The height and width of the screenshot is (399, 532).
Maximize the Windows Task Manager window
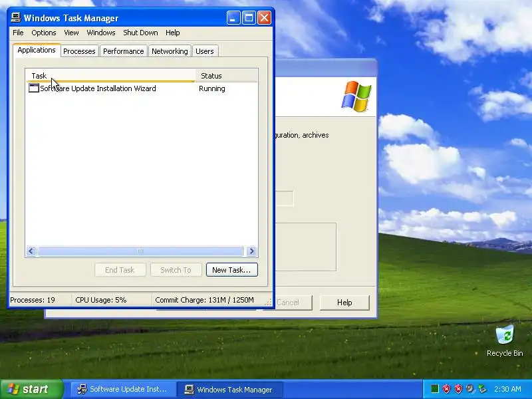point(249,18)
